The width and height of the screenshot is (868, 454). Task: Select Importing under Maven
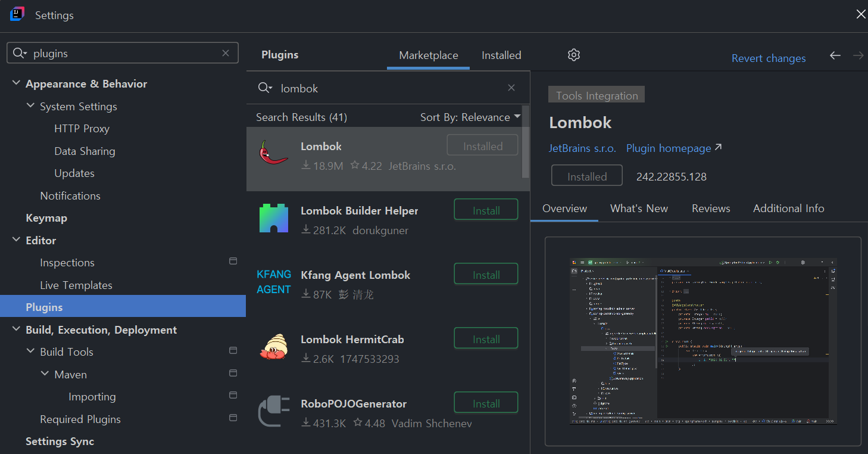(92, 397)
